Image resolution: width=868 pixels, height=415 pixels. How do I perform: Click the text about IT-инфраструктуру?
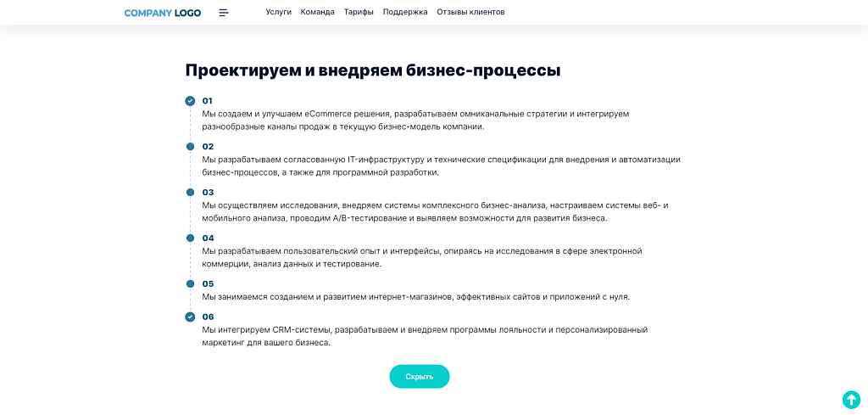441,166
